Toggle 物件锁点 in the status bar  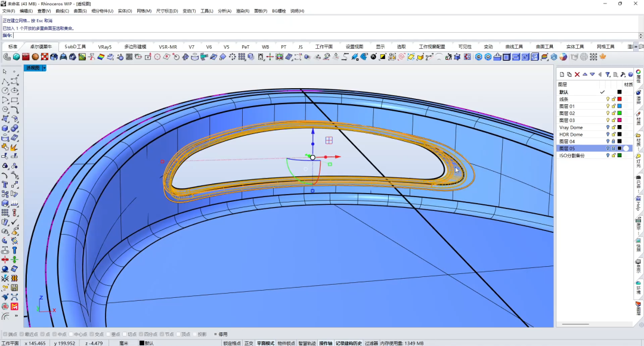tap(286, 343)
